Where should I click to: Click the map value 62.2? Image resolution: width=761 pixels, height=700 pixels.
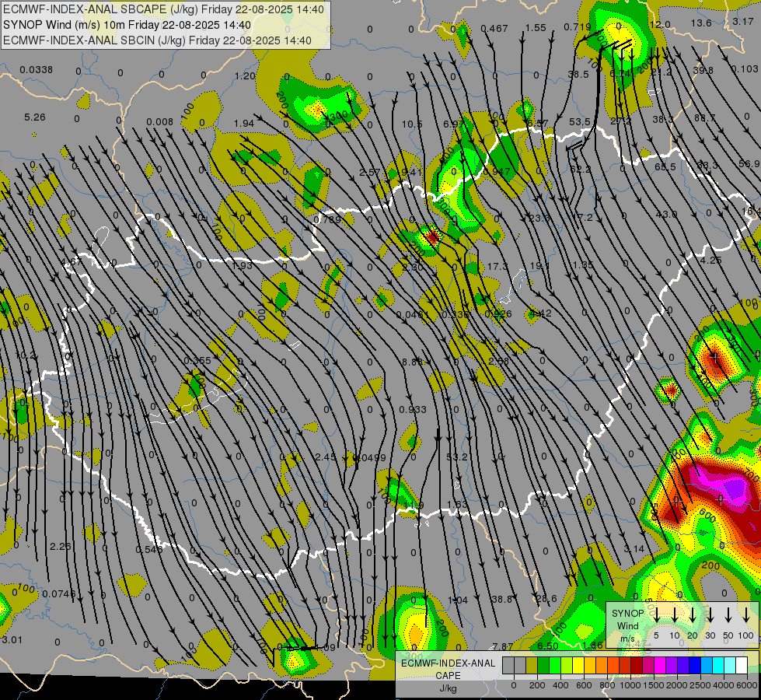[x=580, y=170]
